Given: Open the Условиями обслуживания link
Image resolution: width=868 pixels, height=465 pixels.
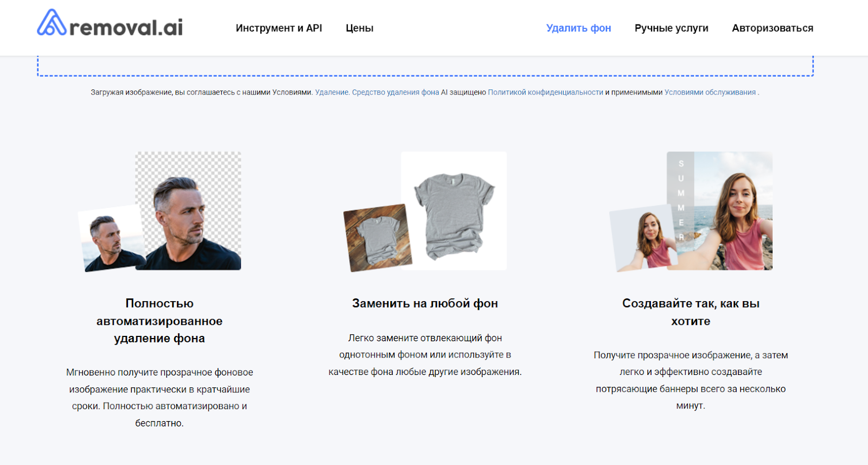Looking at the screenshot, I should coord(710,93).
